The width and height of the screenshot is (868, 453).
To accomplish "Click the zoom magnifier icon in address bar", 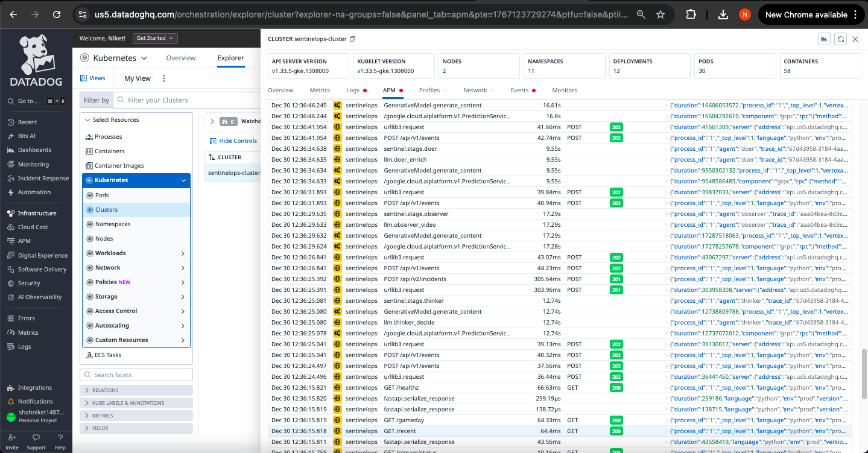I will click(641, 14).
